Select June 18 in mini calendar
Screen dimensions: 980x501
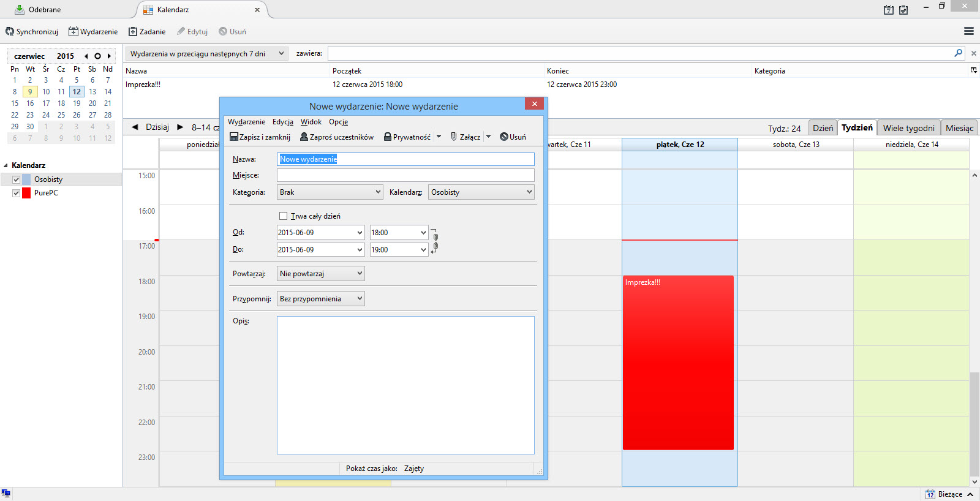pos(61,104)
